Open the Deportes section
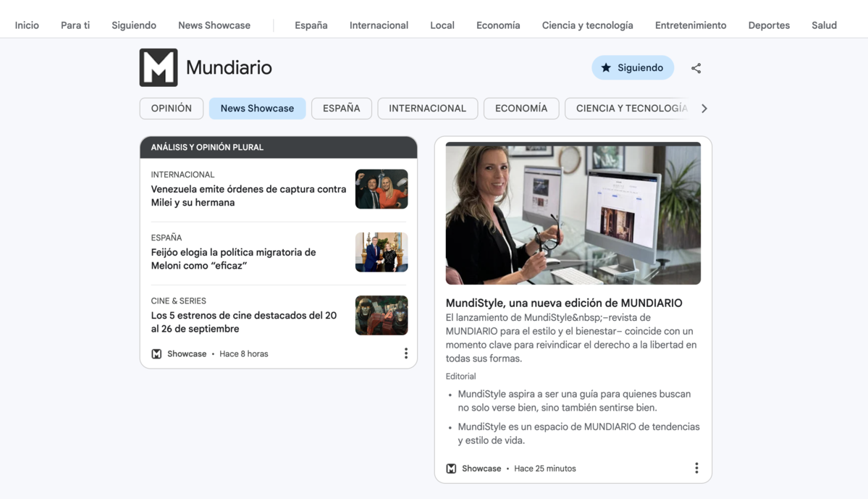 tap(769, 25)
